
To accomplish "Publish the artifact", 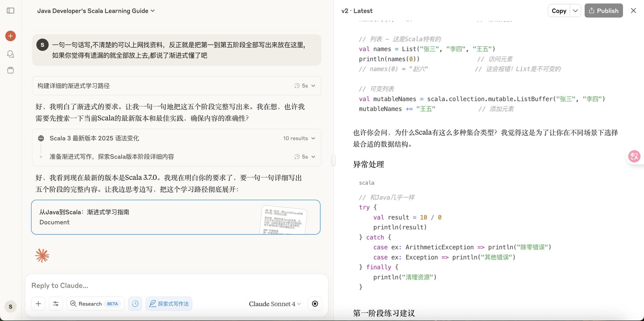I will pyautogui.click(x=603, y=11).
